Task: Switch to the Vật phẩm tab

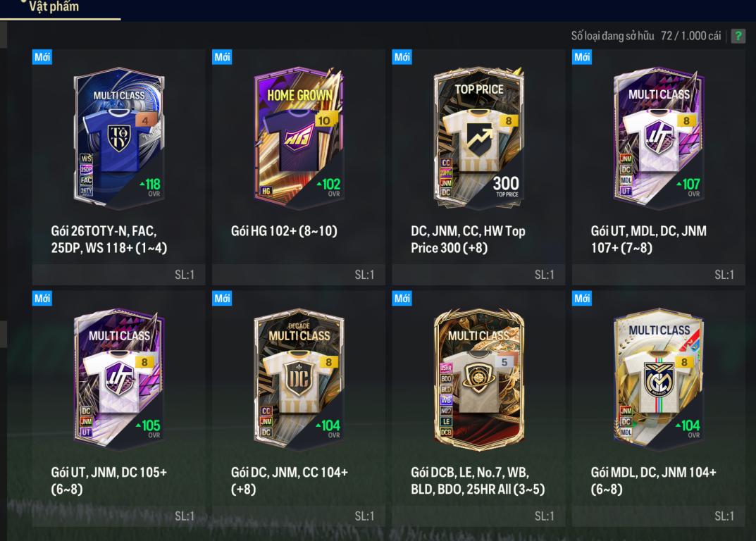Action: [x=54, y=7]
